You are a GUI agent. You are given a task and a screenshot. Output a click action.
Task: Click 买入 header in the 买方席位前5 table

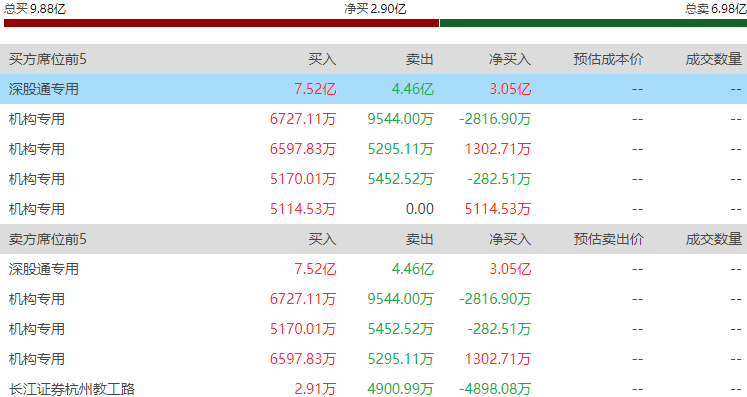click(x=322, y=59)
